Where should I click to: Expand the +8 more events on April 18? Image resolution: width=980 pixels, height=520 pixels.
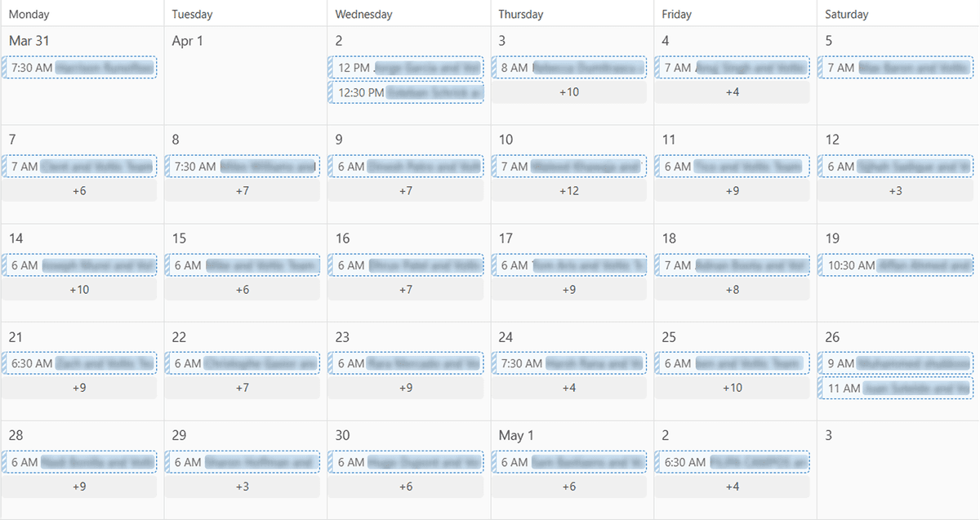[x=732, y=289]
